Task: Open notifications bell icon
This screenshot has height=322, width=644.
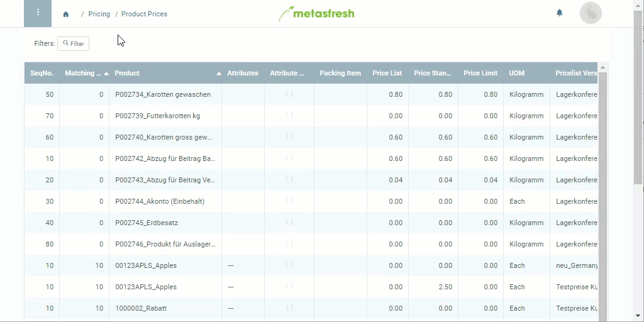Action: (x=559, y=13)
